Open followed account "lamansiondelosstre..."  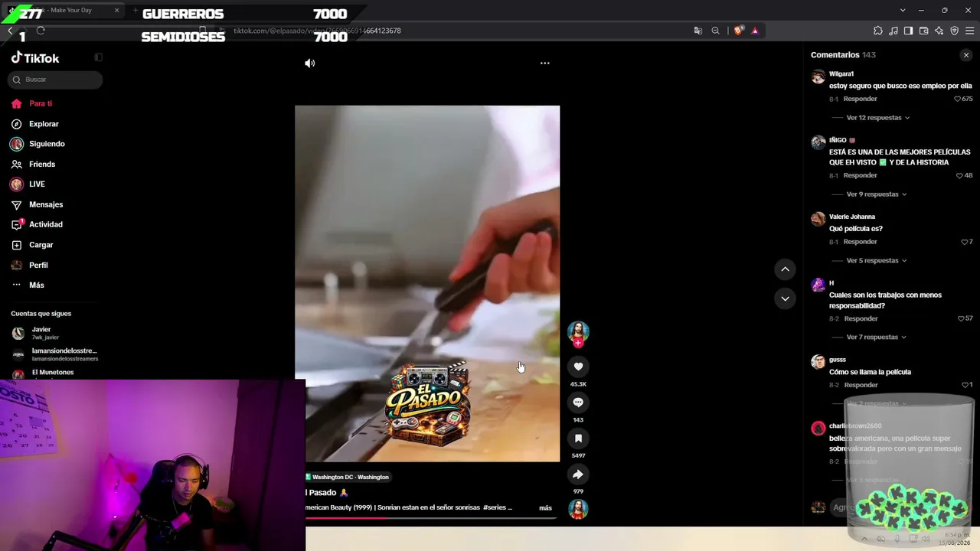coord(54,354)
